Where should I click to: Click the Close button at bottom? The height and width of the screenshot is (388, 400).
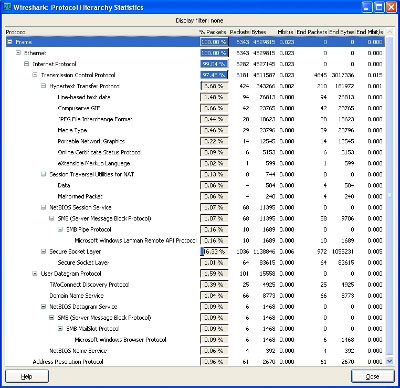point(373,376)
